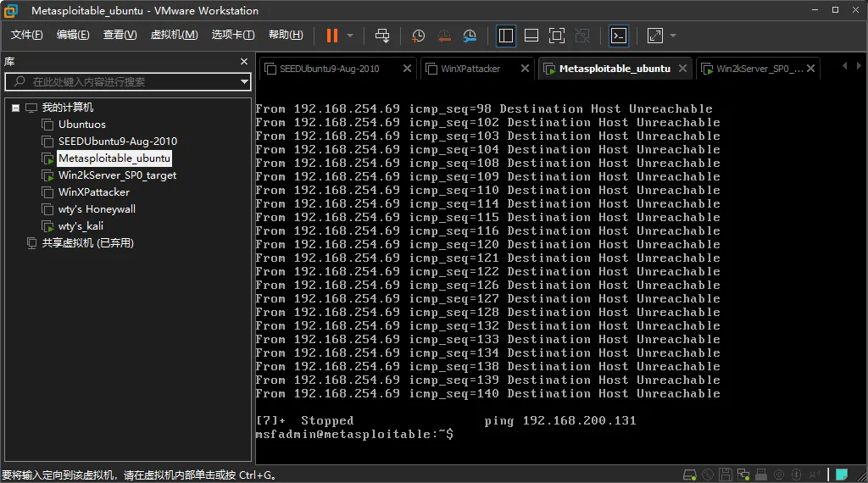This screenshot has height=483, width=868.
Task: Open the 编辑(E) menu
Action: (x=73, y=35)
